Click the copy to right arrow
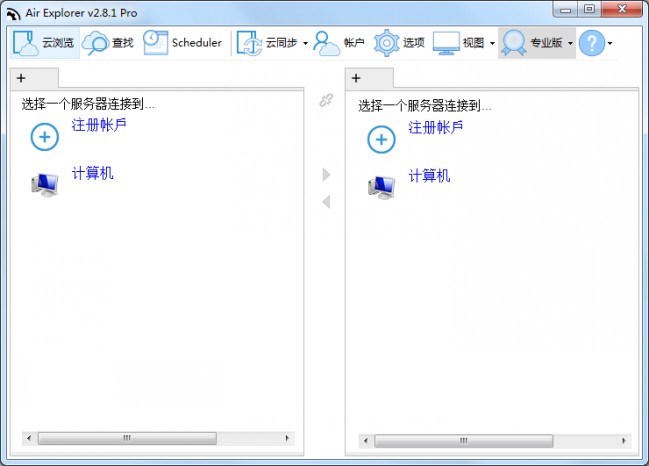 coord(326,175)
